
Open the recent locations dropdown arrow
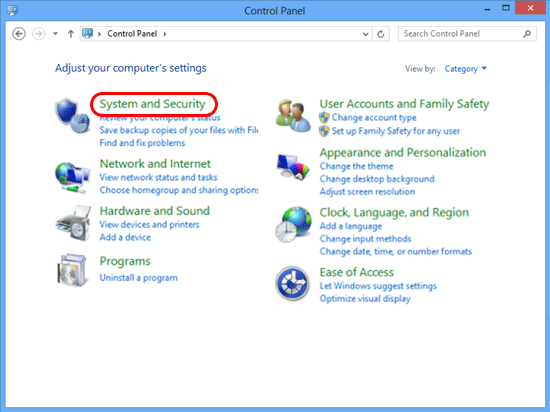(x=55, y=34)
